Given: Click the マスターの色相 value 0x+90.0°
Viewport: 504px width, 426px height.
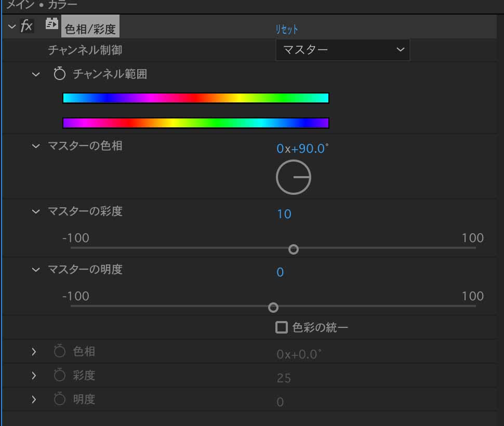Looking at the screenshot, I should point(302,149).
